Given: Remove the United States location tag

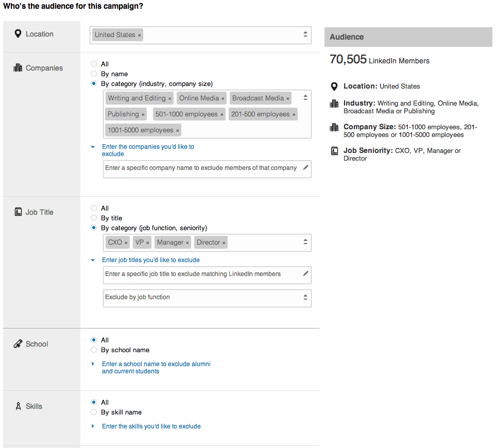Looking at the screenshot, I should (x=139, y=36).
